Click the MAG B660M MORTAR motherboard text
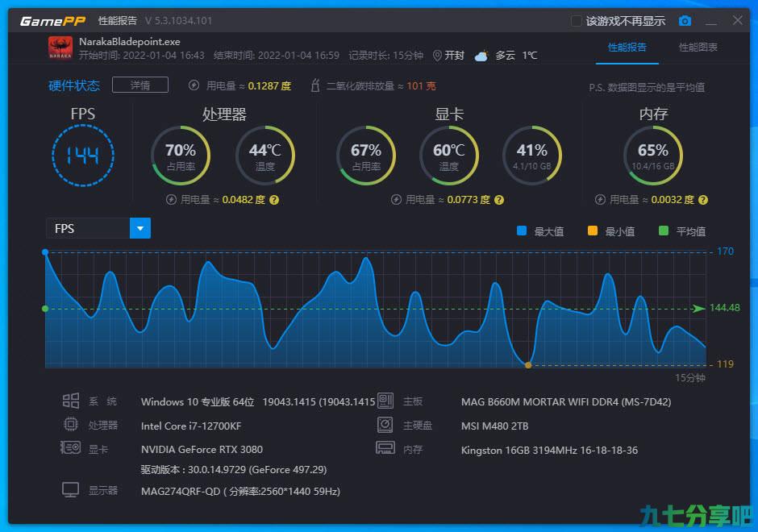The image size is (758, 532). pyautogui.click(x=566, y=401)
